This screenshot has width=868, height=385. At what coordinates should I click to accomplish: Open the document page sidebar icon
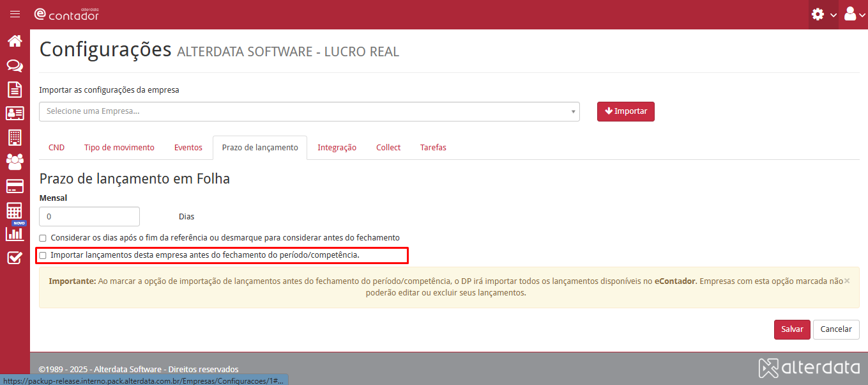15,89
